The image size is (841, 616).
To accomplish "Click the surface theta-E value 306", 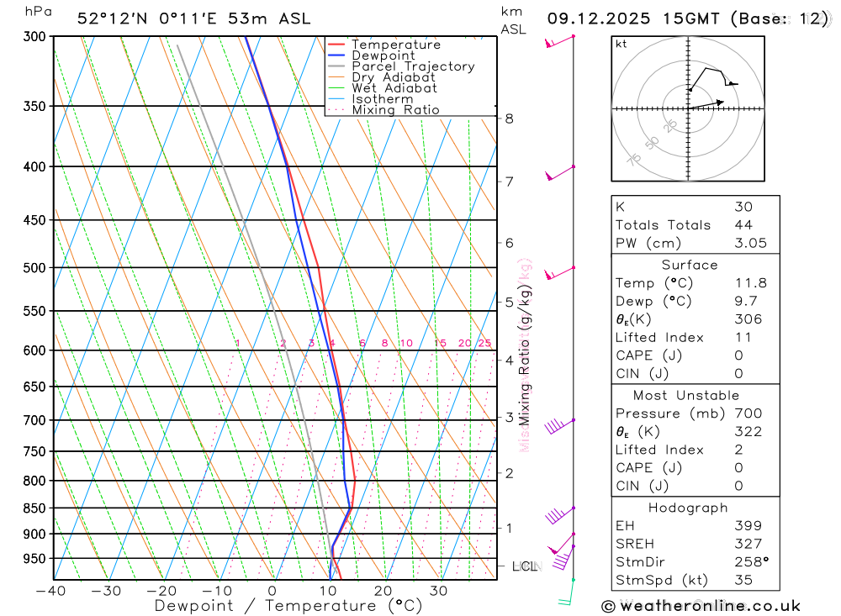I will pyautogui.click(x=748, y=319).
